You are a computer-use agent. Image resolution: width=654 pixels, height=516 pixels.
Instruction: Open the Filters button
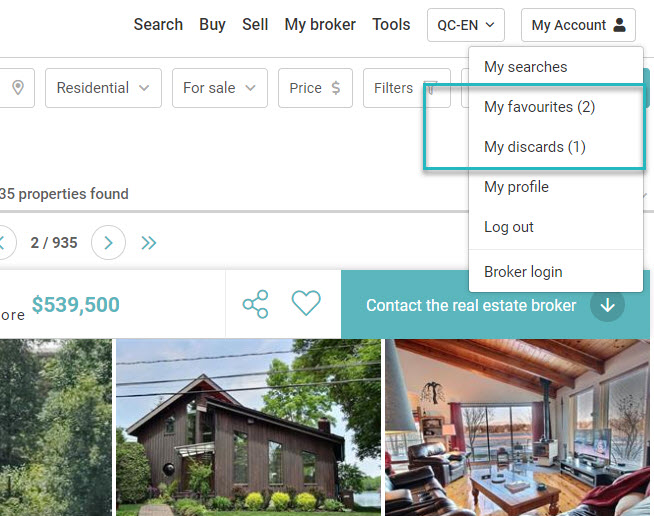(x=407, y=88)
